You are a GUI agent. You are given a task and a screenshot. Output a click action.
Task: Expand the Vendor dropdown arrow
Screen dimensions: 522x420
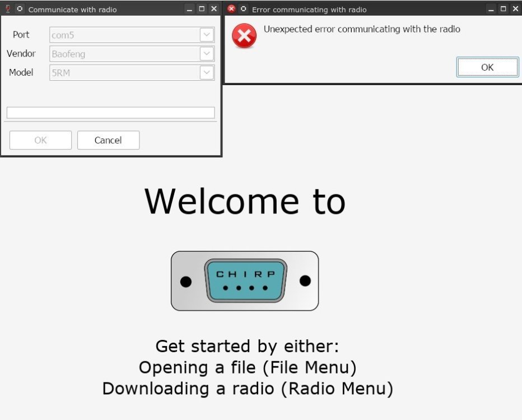pos(207,54)
